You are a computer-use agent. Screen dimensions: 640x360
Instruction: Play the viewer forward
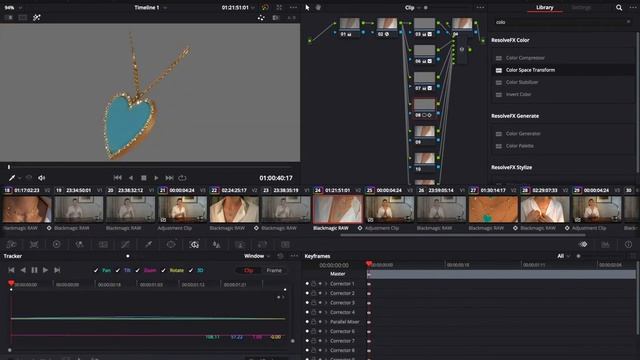pyautogui.click(x=156, y=178)
